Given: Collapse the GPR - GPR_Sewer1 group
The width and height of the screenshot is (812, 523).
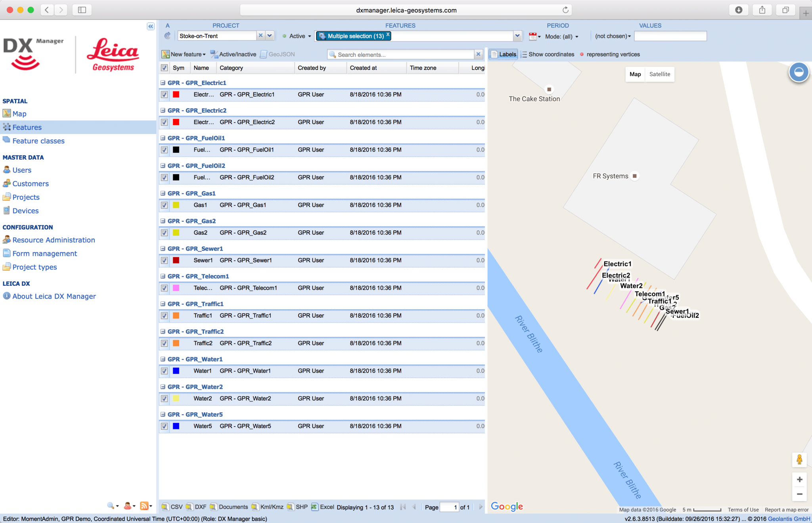Looking at the screenshot, I should (x=163, y=248).
